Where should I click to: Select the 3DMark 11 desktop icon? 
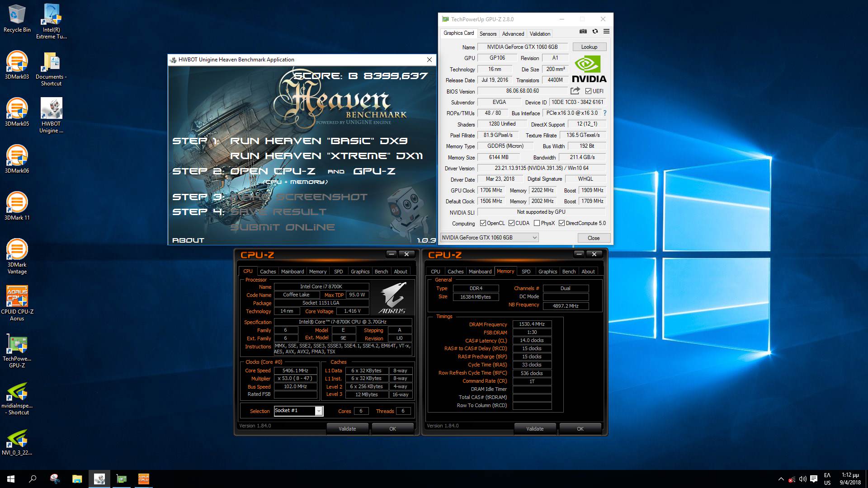pos(17,206)
